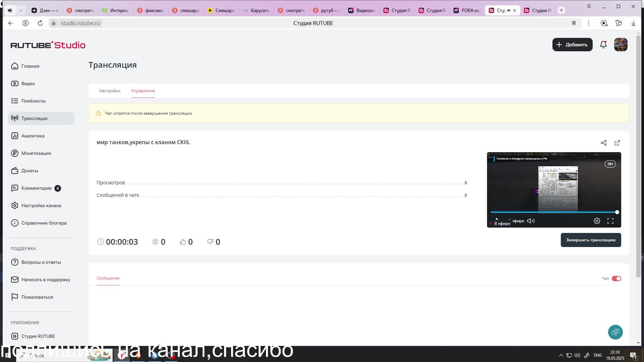Screen dimensions: 644x362
Task: Click the browser bookmark icon
Action: 574,23
